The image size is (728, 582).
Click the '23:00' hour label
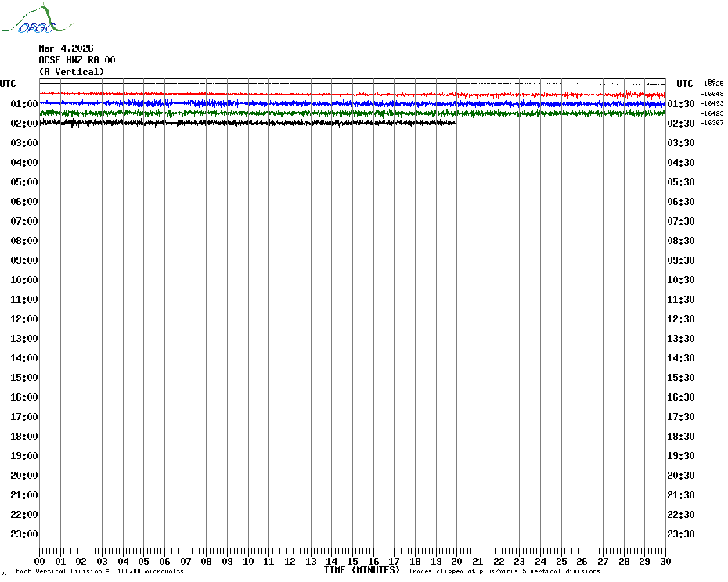pyautogui.click(x=24, y=533)
